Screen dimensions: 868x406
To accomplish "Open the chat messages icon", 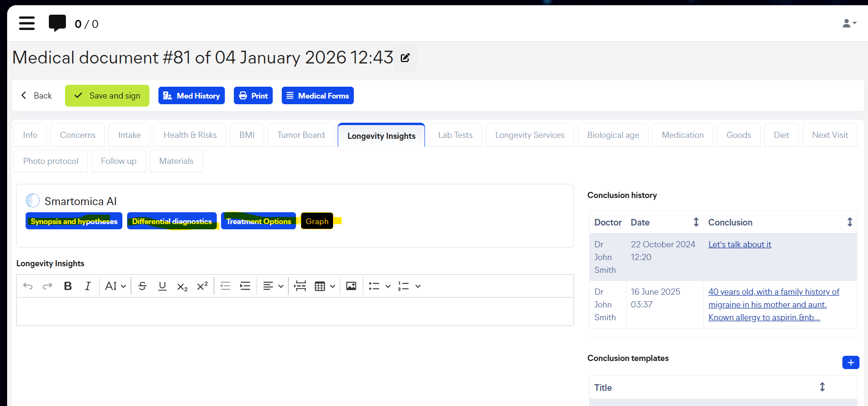I will [x=57, y=23].
